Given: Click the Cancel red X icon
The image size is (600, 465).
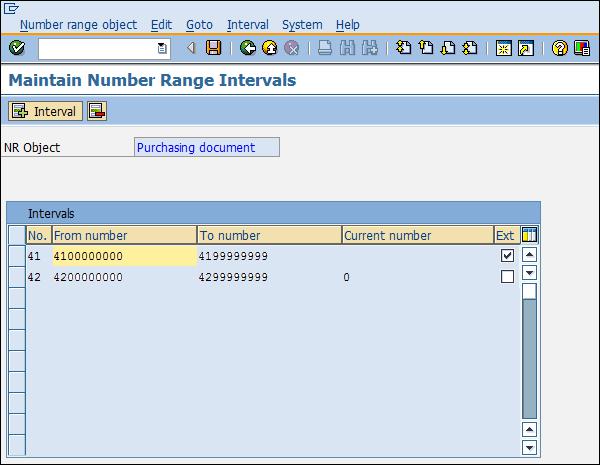Looking at the screenshot, I should 292,48.
